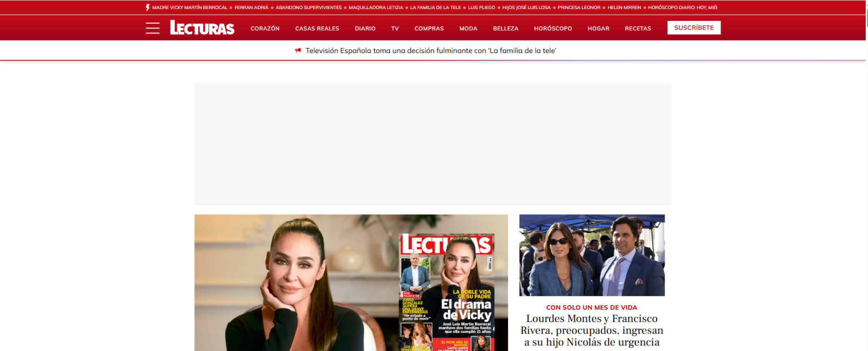Click the Madre Vicky Martín Berrocal topic
Screen dimensions: 868x351
pos(190,7)
